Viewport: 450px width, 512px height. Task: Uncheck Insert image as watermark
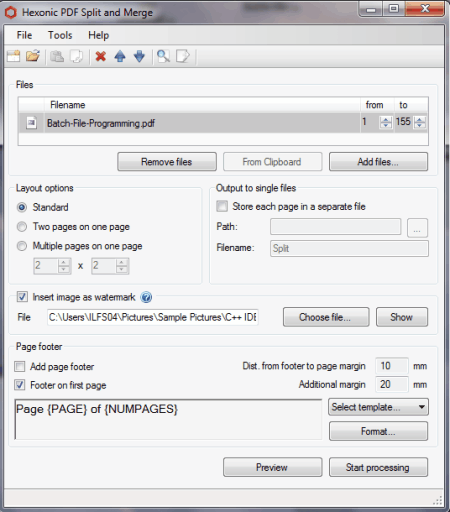click(x=22, y=297)
